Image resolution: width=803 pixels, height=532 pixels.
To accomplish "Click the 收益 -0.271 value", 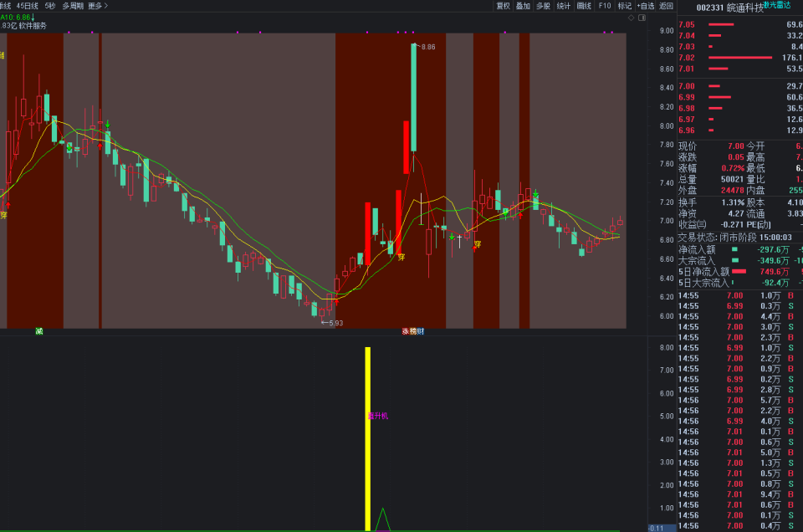I will (x=733, y=225).
